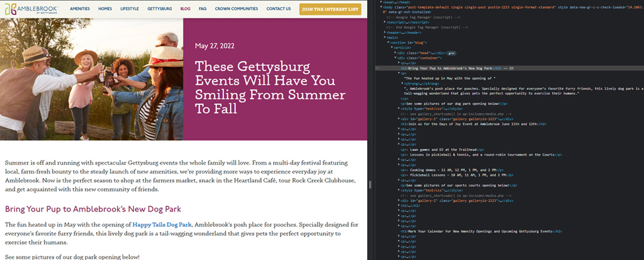Expand the strong element node
Screen dimensions: 644x260
pyautogui.click(x=401, y=84)
